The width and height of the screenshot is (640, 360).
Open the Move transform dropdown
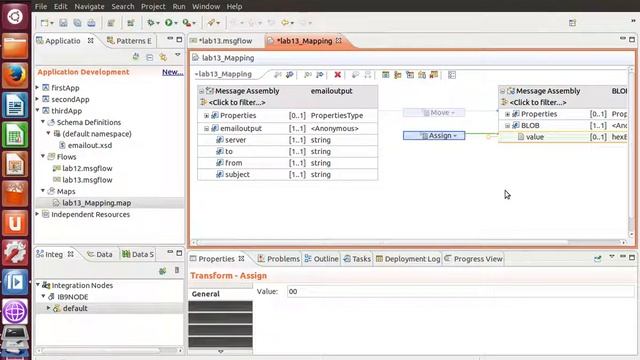click(x=453, y=113)
